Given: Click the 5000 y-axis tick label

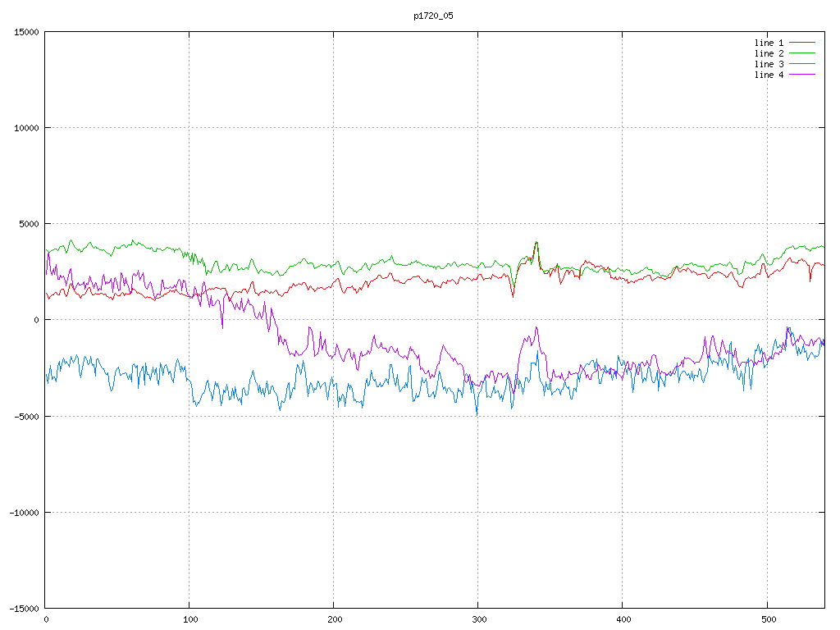Looking at the screenshot, I should 29,224.
